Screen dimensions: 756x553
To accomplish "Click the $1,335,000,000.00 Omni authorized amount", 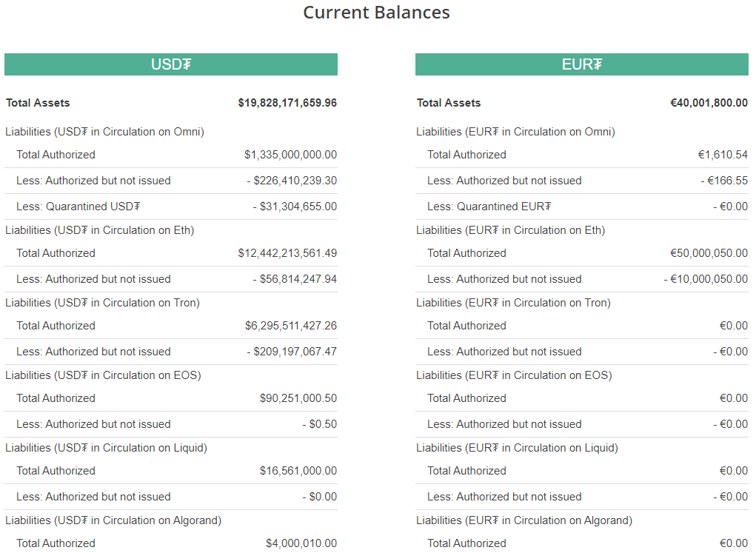I will (x=290, y=155).
